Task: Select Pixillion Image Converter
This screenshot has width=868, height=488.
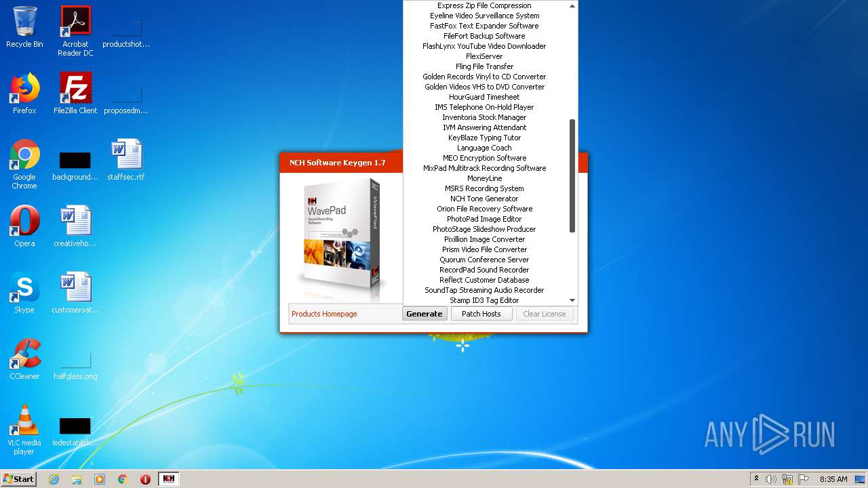Action: pos(484,239)
